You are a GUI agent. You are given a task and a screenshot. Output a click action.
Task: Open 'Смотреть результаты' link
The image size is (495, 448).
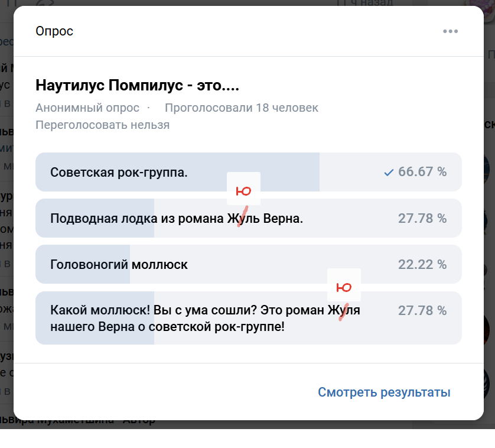(x=384, y=392)
